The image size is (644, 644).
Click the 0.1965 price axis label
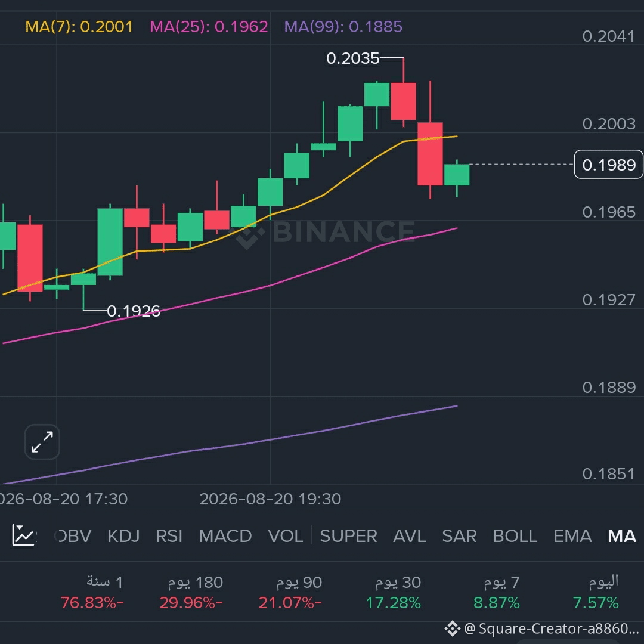click(x=609, y=212)
